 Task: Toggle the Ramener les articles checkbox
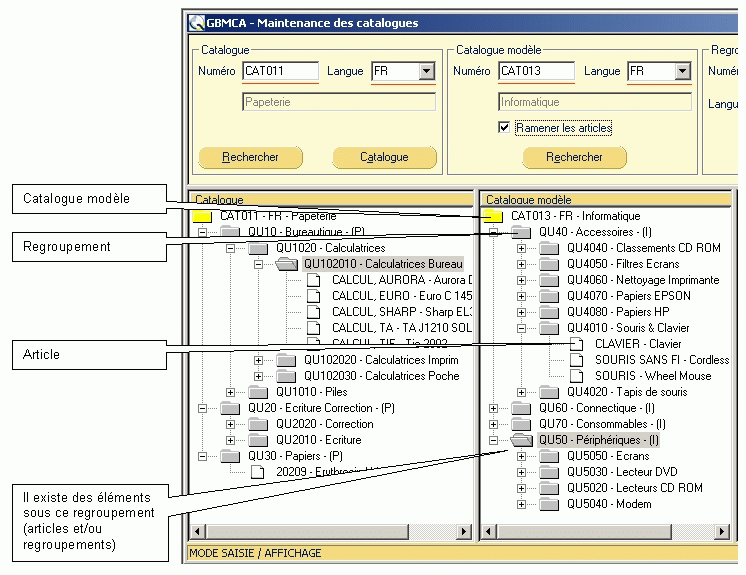point(505,128)
